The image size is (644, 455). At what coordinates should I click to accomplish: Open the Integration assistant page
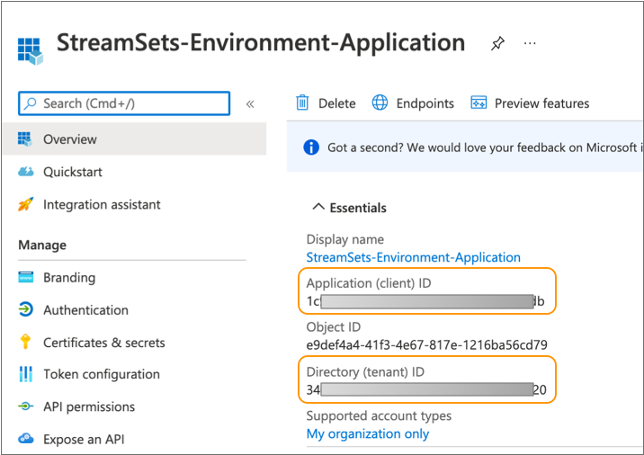102,205
